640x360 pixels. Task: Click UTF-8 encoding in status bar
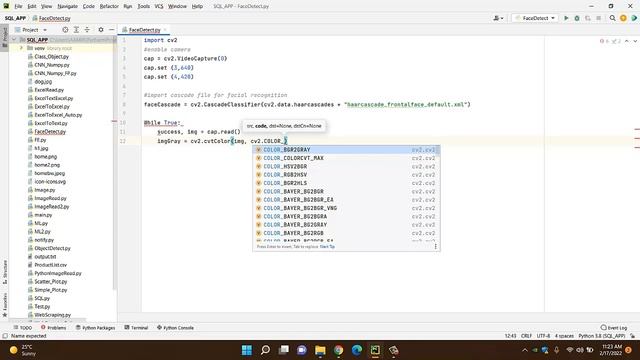tap(543, 336)
